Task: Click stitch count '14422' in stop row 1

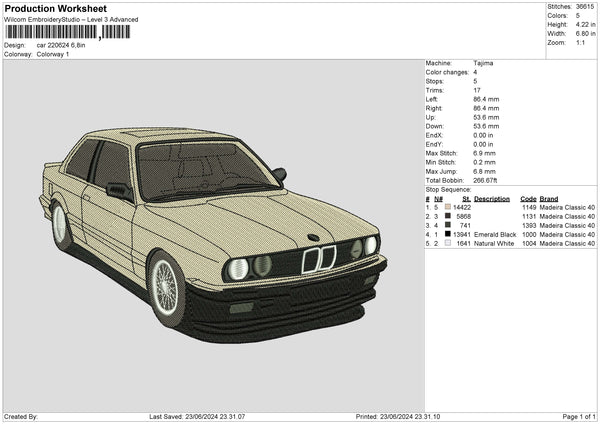Action: coord(462,207)
